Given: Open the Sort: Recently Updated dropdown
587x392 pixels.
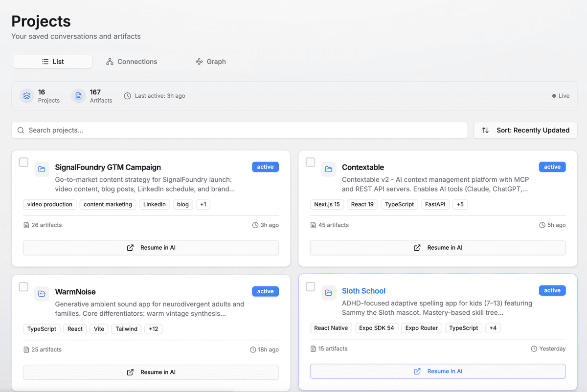Looking at the screenshot, I should tap(525, 131).
